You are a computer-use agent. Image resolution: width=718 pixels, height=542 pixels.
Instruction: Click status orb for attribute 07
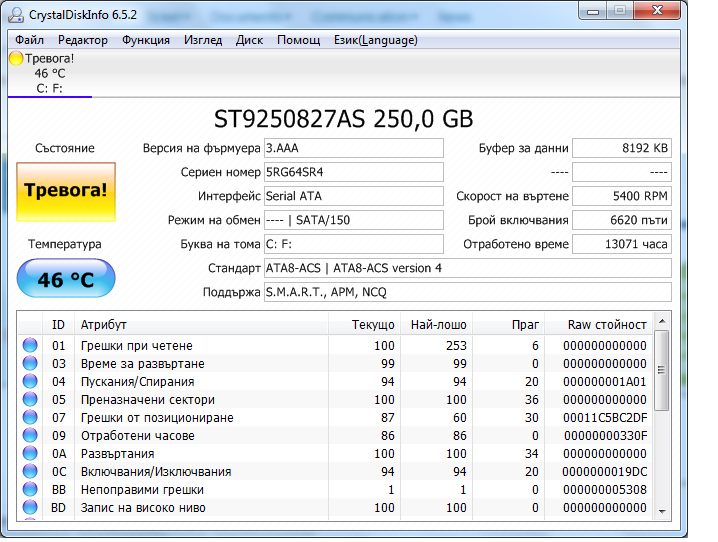pyautogui.click(x=30, y=417)
